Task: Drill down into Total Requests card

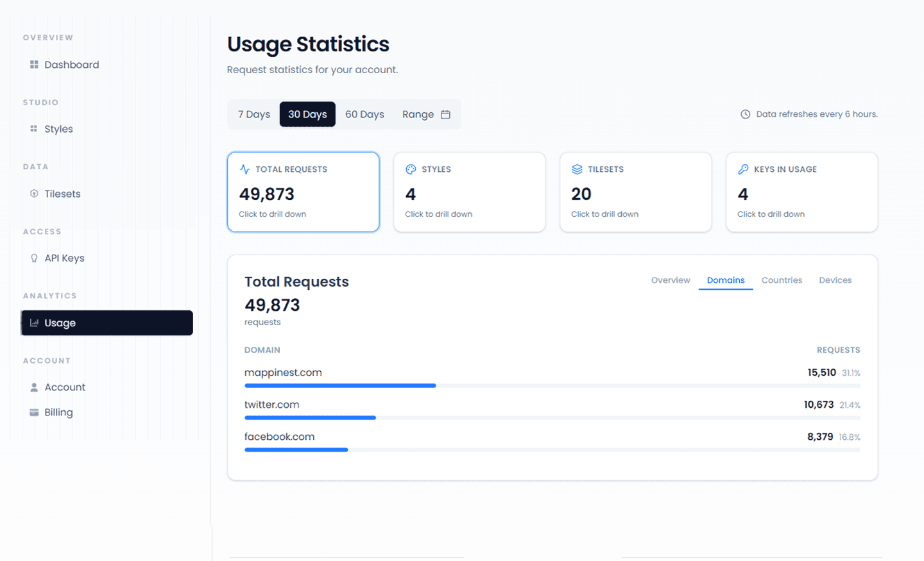Action: tap(303, 192)
